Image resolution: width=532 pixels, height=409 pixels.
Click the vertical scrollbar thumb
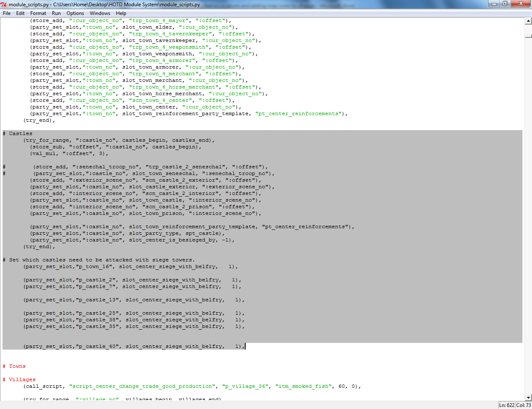point(528,36)
